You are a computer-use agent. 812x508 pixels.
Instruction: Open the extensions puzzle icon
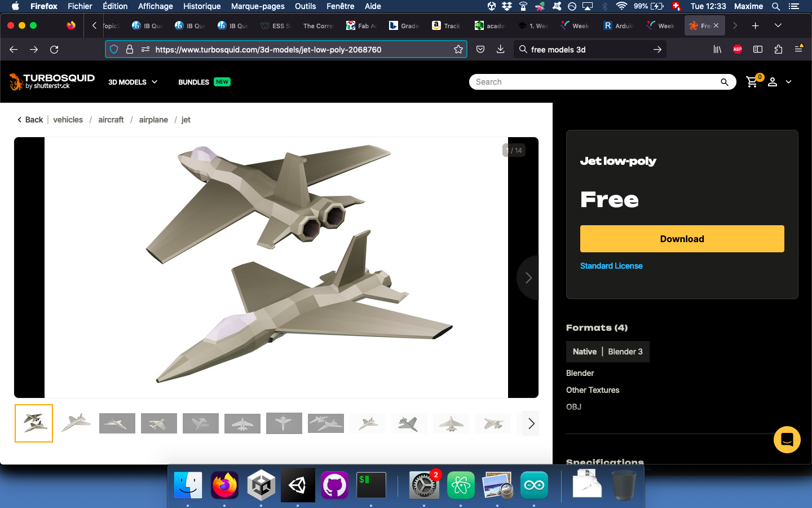[x=778, y=49]
